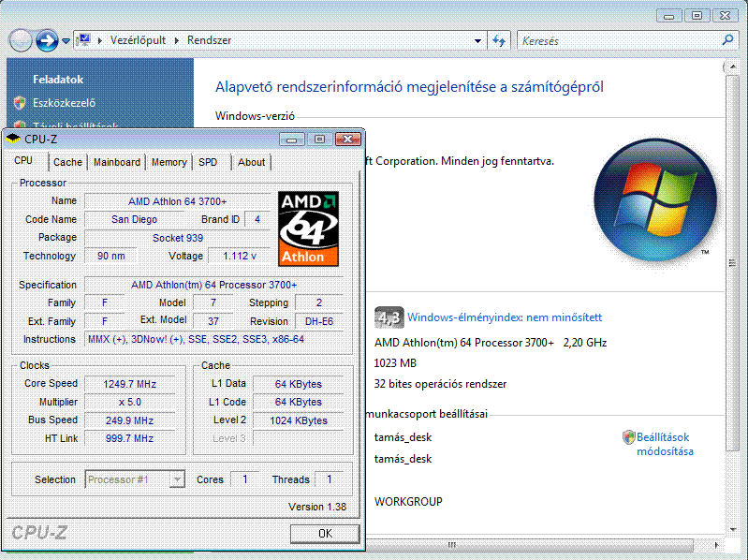Click the Bus Speed value 249.9 MHz

(x=130, y=420)
